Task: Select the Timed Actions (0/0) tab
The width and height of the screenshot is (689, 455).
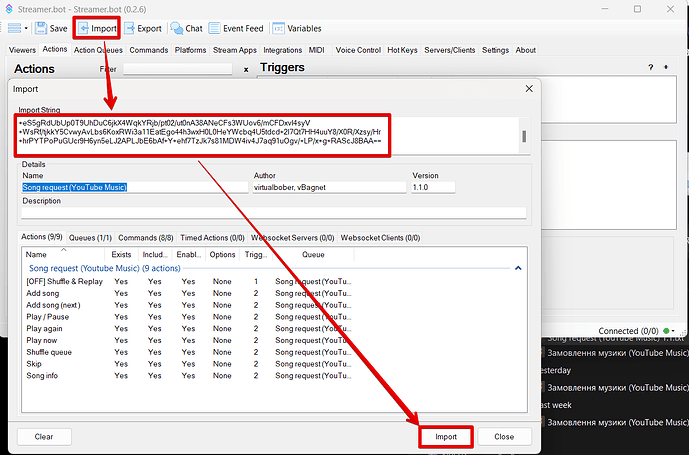Action: pyautogui.click(x=212, y=238)
